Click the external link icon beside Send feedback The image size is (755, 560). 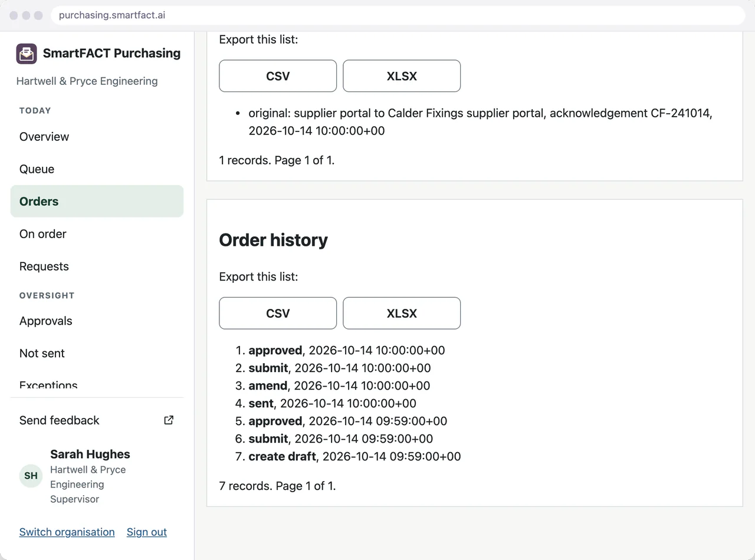(x=169, y=420)
